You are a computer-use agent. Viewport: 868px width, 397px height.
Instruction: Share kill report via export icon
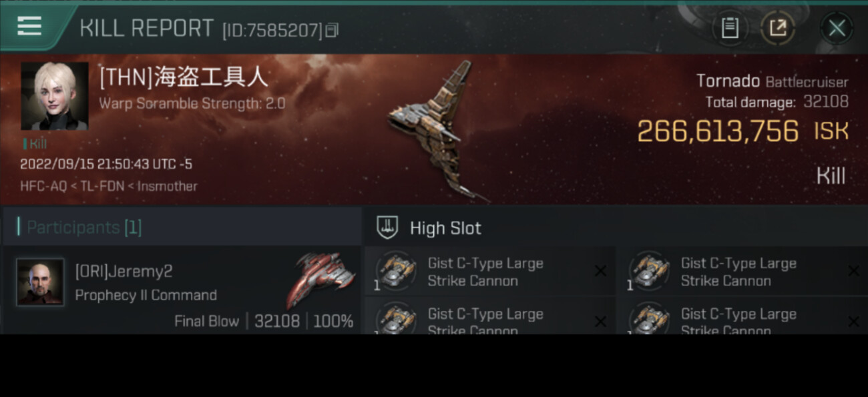click(x=778, y=28)
